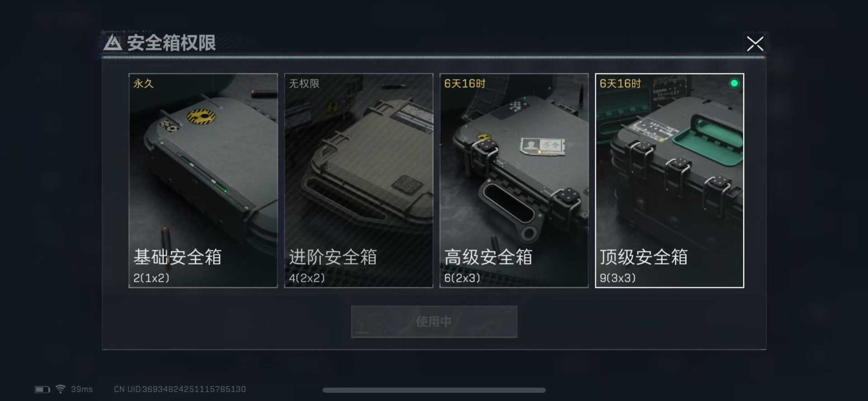Select the 基础安全箱 card
This screenshot has width=868, height=401.
coord(203,180)
